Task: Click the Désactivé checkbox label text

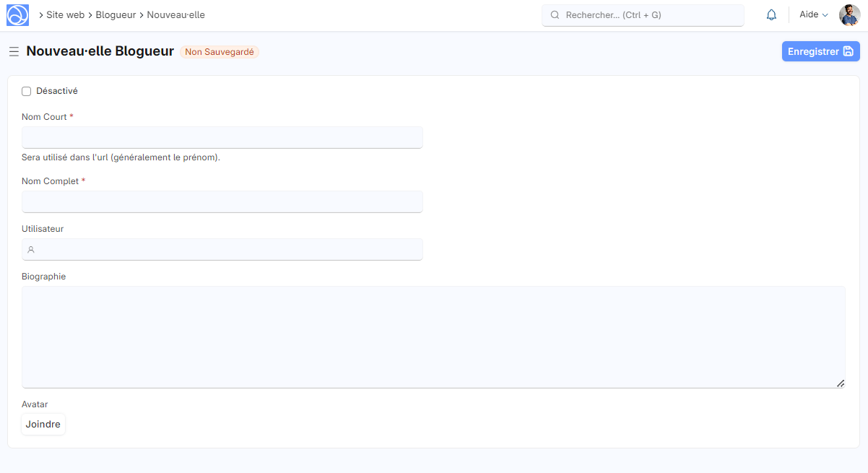Action: point(57,92)
